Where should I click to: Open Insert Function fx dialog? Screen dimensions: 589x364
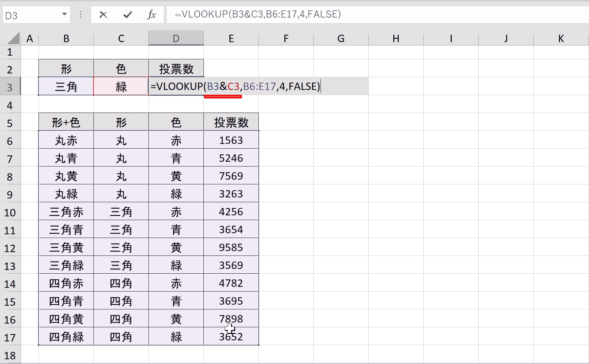pos(152,14)
